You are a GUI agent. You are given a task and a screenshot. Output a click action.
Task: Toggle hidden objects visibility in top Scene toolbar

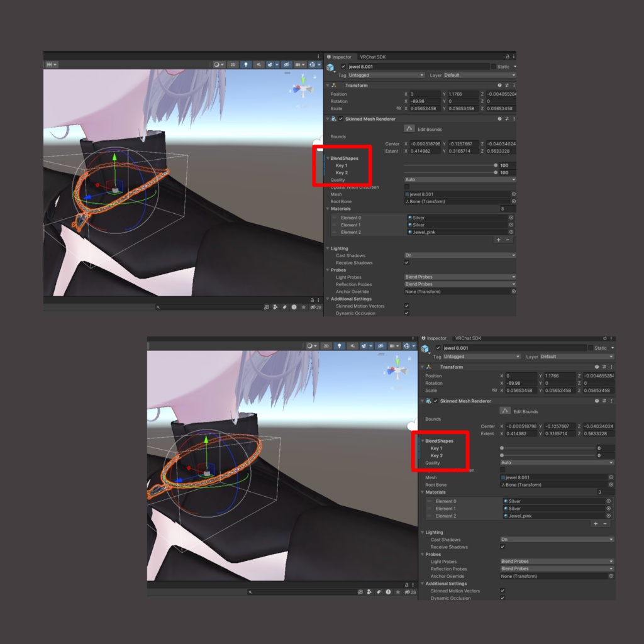click(x=287, y=65)
